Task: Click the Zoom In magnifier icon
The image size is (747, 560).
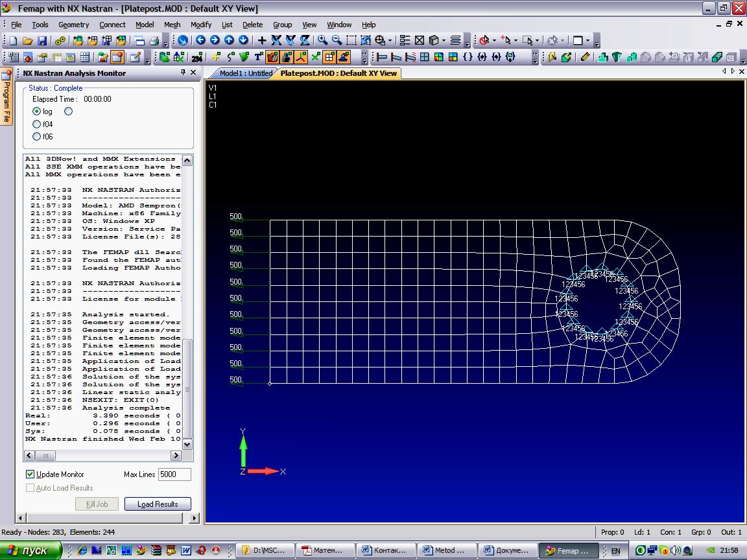Action: tap(322, 40)
